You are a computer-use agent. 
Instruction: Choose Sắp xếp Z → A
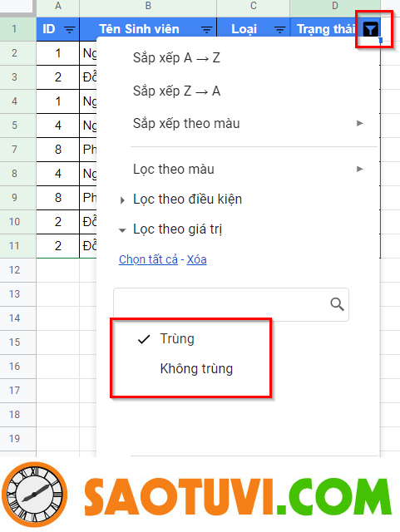[176, 91]
